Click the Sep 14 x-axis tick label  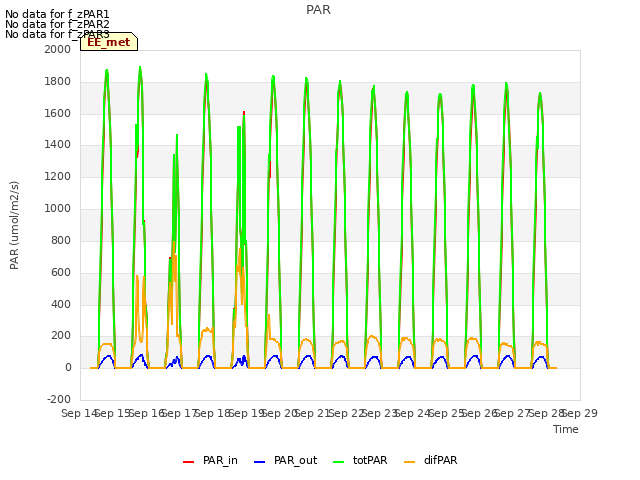point(80,413)
